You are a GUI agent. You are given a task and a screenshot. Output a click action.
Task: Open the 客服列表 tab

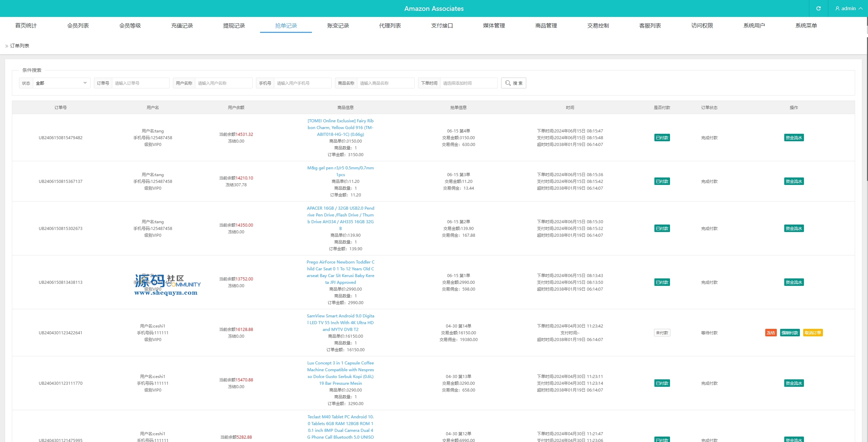click(x=650, y=25)
